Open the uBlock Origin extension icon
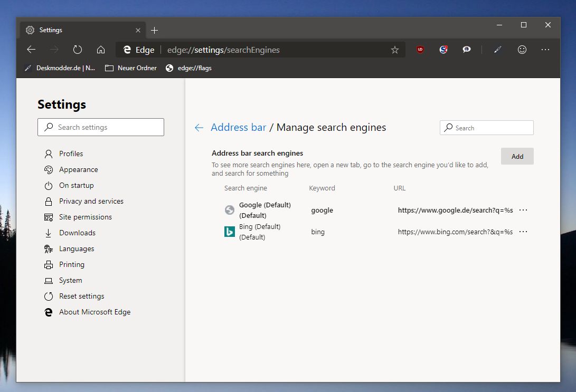Image resolution: width=576 pixels, height=392 pixels. coord(420,50)
